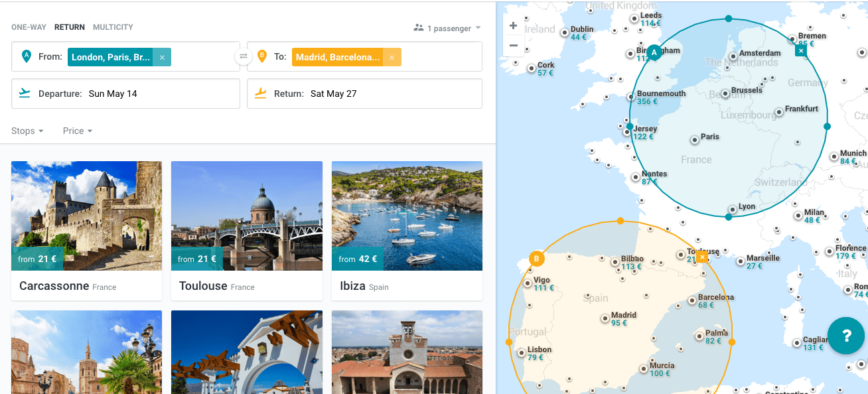The image size is (868, 394).
Task: Open the Return date field
Action: (x=364, y=94)
